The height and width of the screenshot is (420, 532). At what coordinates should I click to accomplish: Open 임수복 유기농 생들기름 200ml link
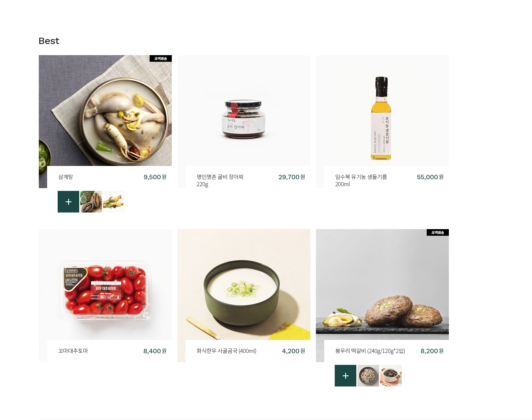[361, 180]
